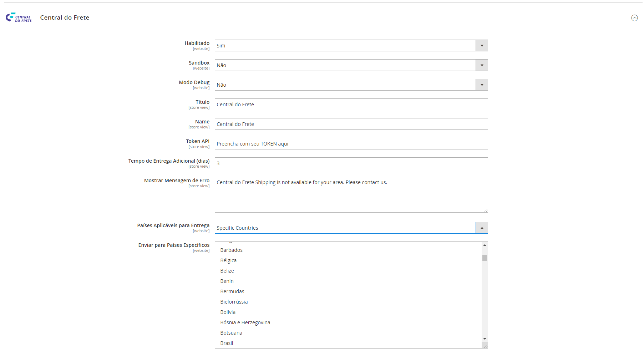Click the Mostrar Mensagem de Erro textarea

point(351,195)
